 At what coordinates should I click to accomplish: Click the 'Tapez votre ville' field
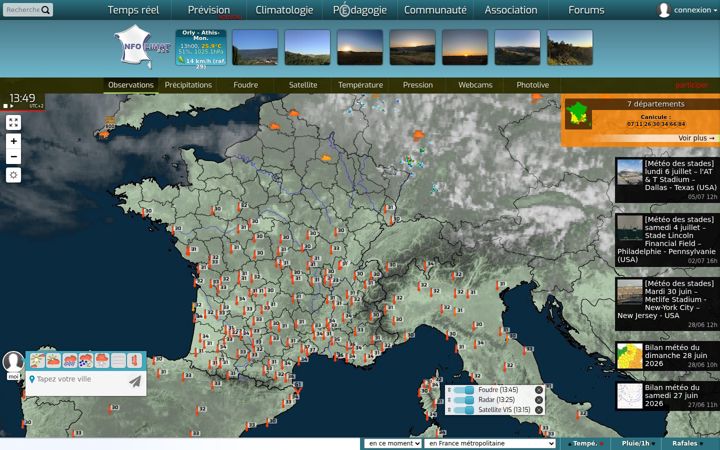pos(80,379)
